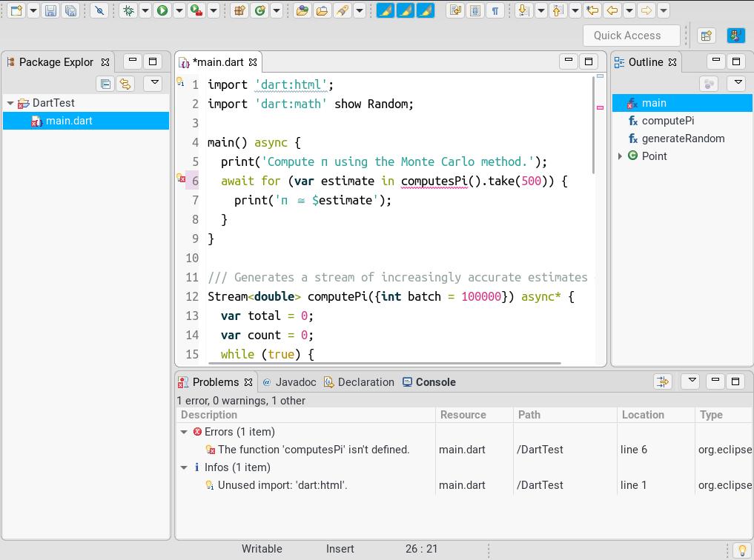Toggle Link with Editor in Package Explorer

click(125, 84)
